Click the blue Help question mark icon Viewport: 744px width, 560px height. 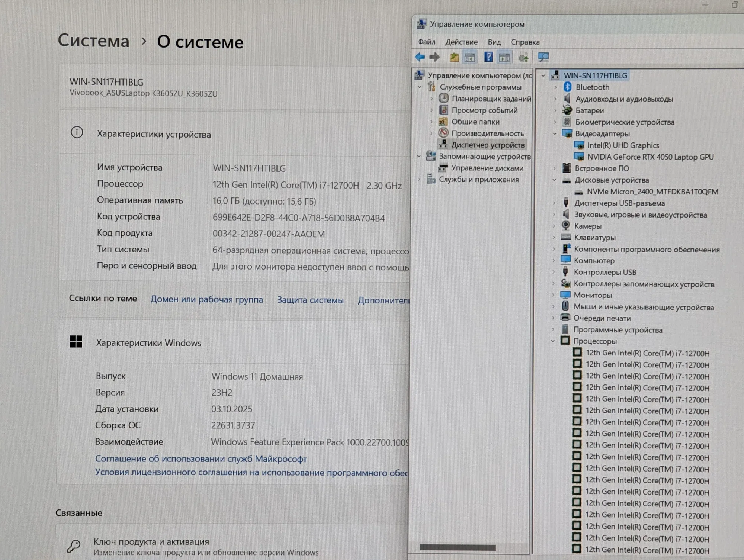click(x=488, y=57)
